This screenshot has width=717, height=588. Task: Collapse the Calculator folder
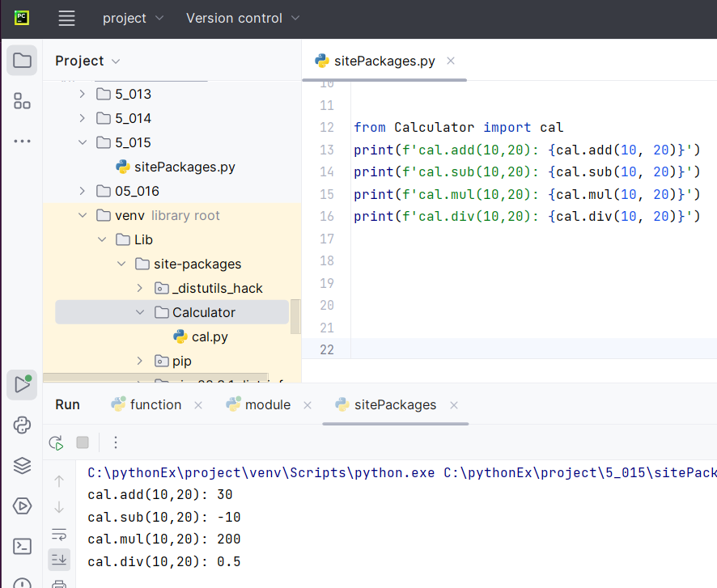coord(140,312)
